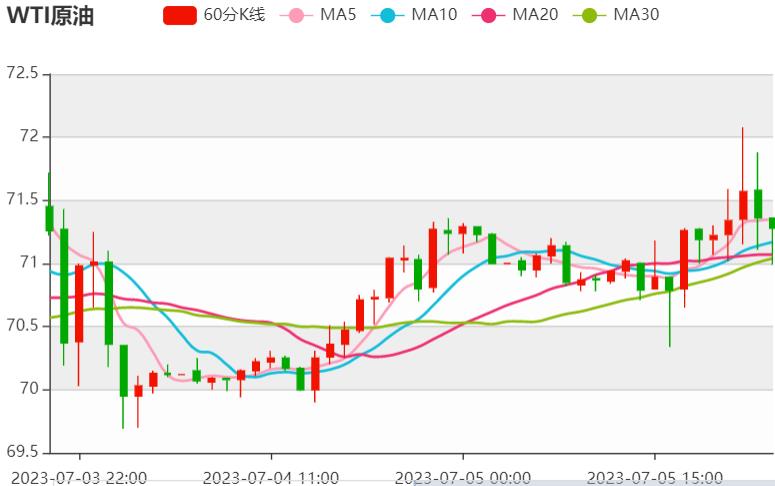The height and width of the screenshot is (486, 775).
Task: Toggle the MA10 cyan legend marker
Action: pos(387,15)
